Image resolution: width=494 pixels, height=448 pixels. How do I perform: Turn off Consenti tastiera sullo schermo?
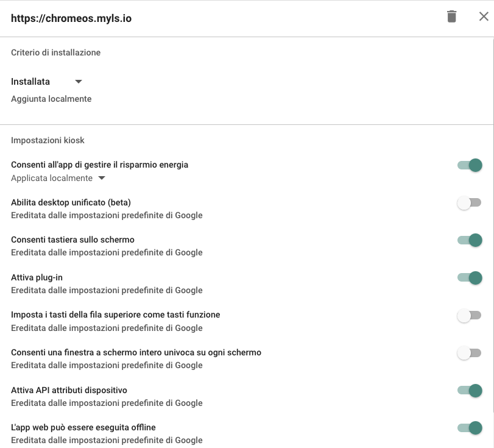[470, 240]
